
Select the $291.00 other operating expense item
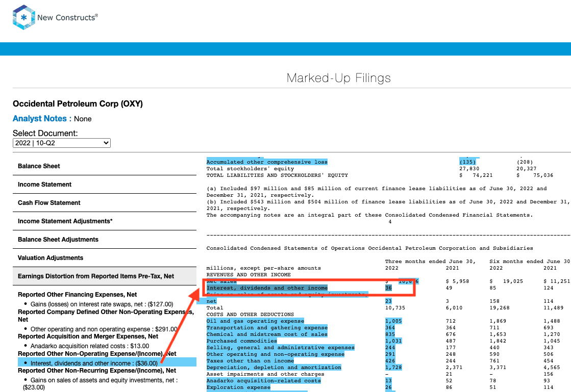coord(104,329)
